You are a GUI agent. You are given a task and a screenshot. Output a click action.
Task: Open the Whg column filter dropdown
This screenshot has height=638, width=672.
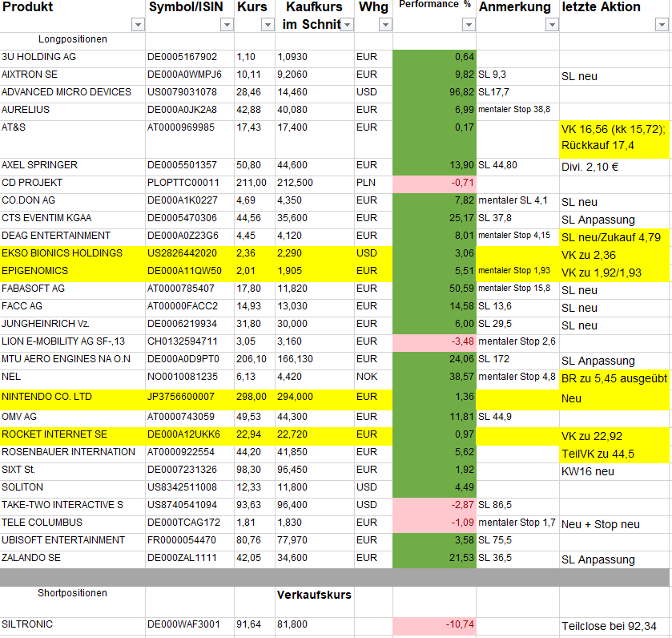(386, 25)
